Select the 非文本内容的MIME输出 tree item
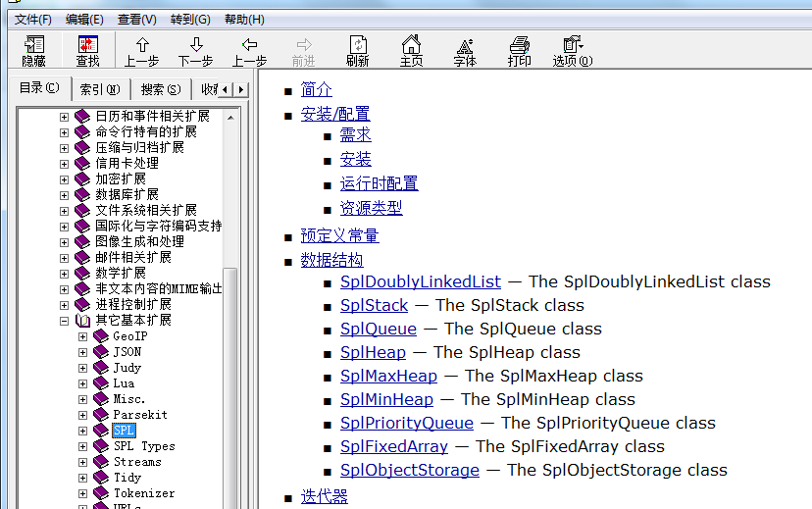This screenshot has width=812, height=509. click(159, 289)
